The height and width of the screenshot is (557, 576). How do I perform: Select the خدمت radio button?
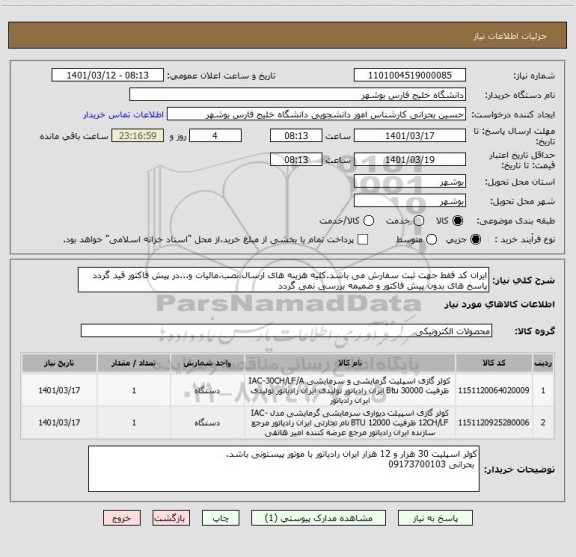pos(419,221)
